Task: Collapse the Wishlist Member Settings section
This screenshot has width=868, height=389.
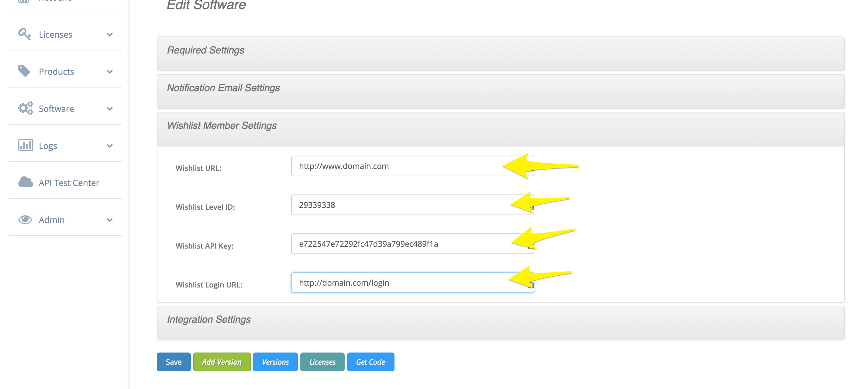Action: tap(501, 129)
